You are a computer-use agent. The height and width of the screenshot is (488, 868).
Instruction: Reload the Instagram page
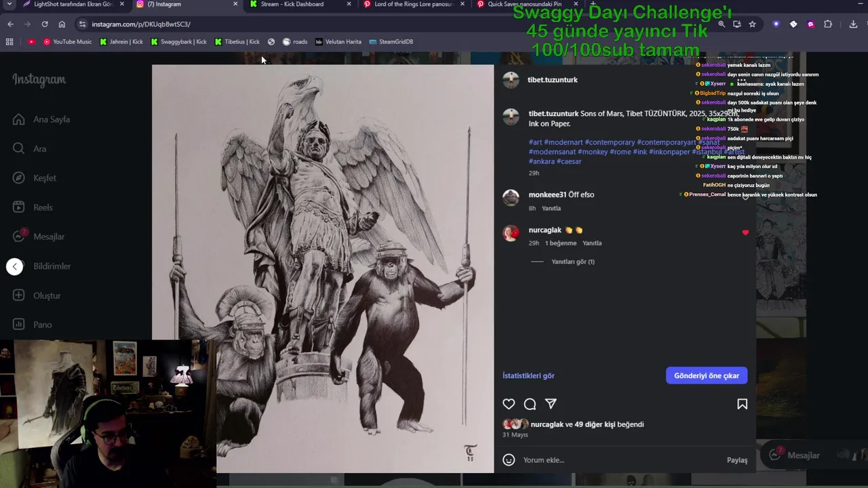click(x=45, y=24)
